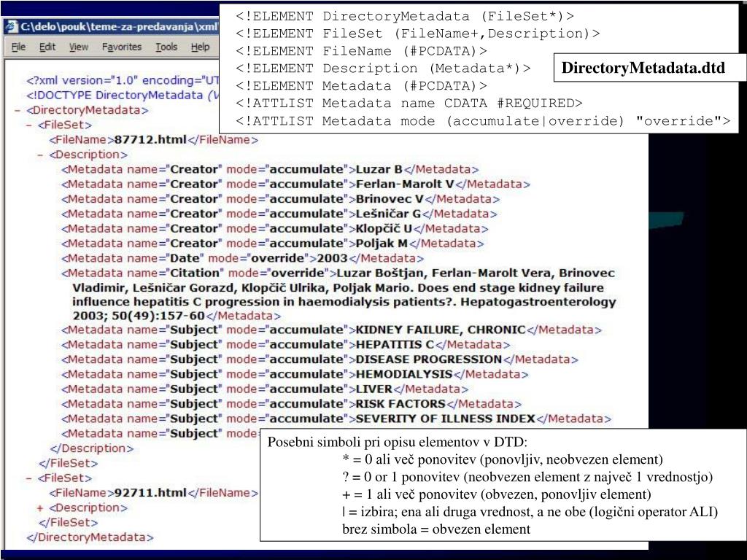Click the line explaining the question mark symbol

click(527, 477)
